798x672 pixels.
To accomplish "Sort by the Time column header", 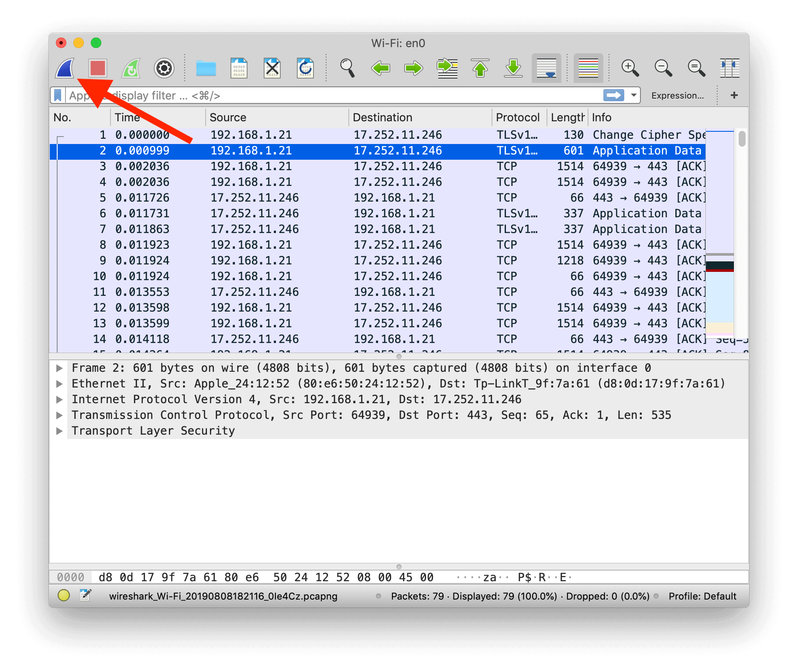I will 158,117.
